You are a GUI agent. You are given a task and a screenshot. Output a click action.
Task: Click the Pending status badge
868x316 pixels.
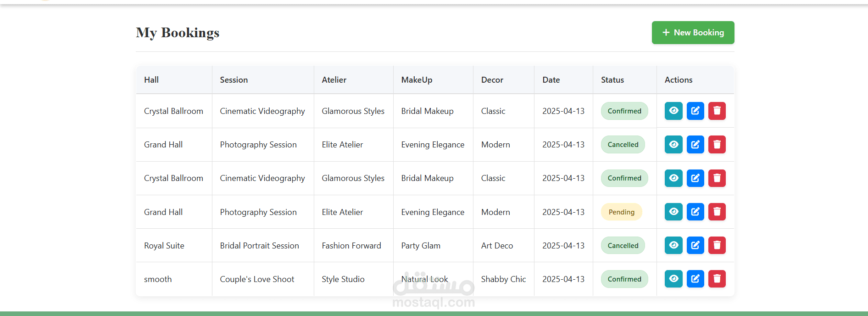[621, 212]
